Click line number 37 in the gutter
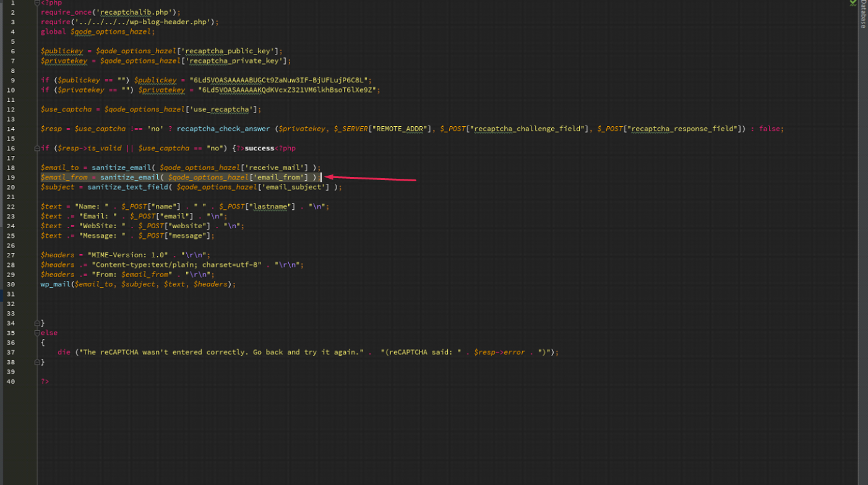 click(11, 352)
